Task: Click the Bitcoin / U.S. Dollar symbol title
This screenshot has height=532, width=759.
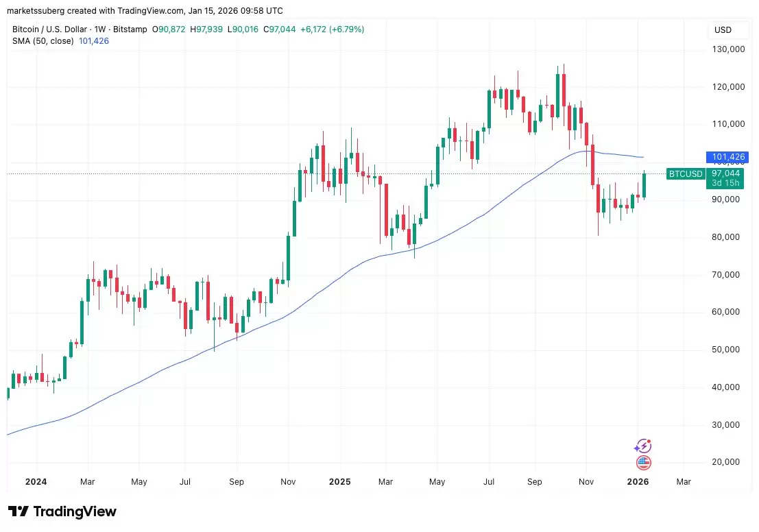Action: pyautogui.click(x=49, y=29)
